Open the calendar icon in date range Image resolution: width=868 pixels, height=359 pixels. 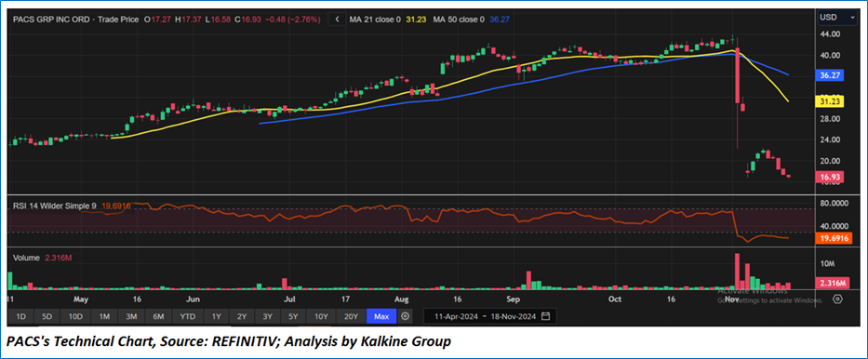pos(545,316)
